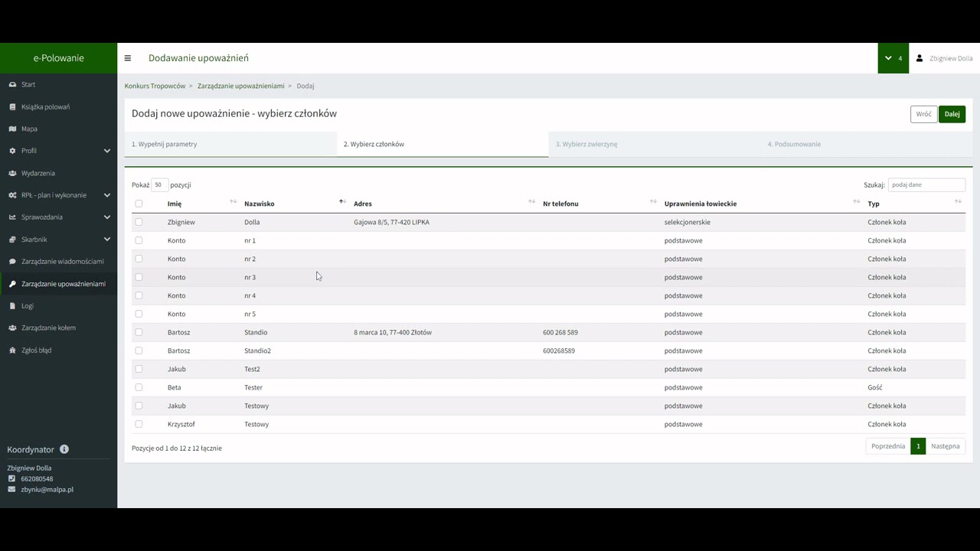Click the e-Polowanie logo header
This screenshot has height=551, width=980.
click(59, 58)
